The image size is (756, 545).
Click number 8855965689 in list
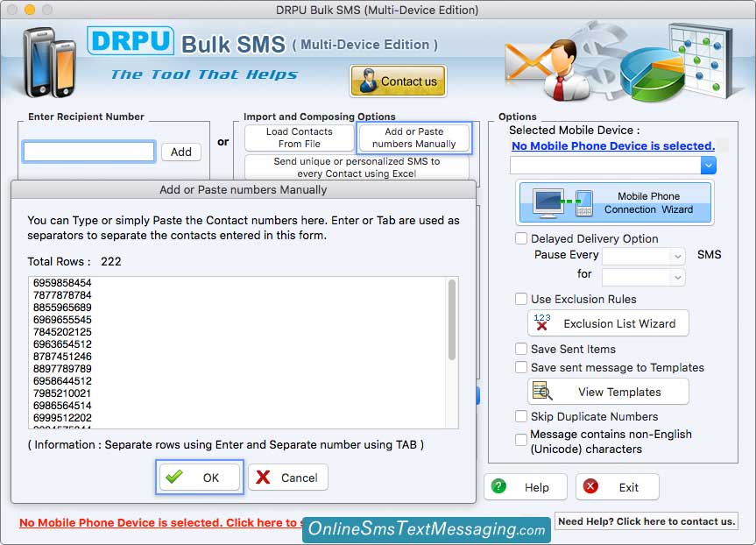[62, 308]
